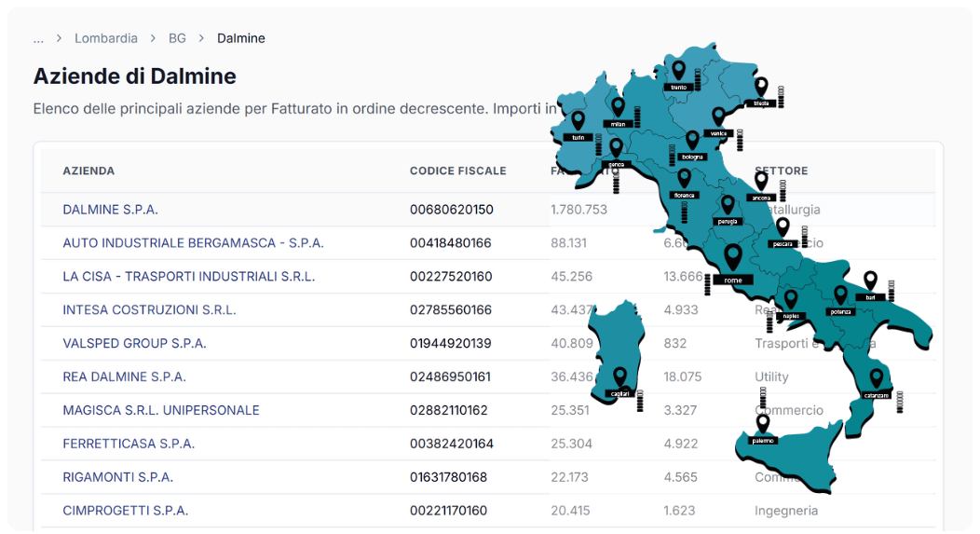
Task: Click fatturato value 25.351
Action: [x=570, y=410]
